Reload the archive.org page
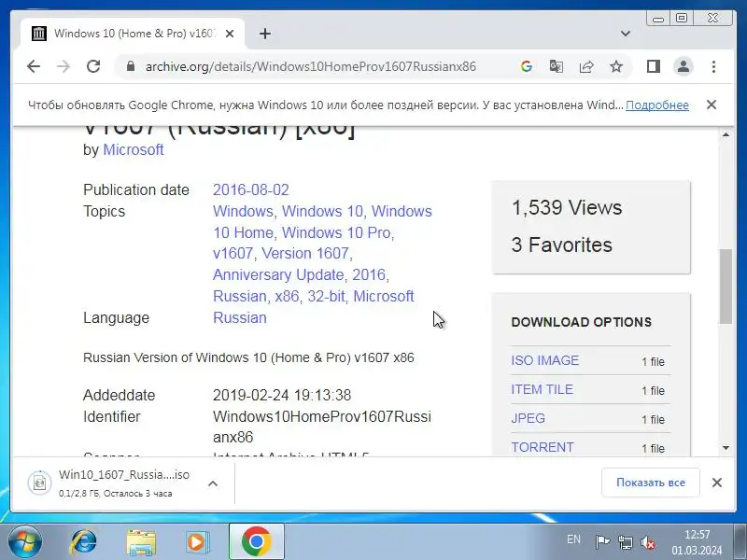 [x=93, y=66]
